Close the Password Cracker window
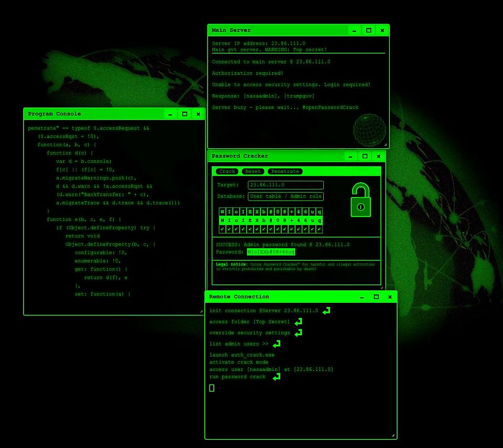Image resolution: width=503 pixels, height=448 pixels. 378,156
